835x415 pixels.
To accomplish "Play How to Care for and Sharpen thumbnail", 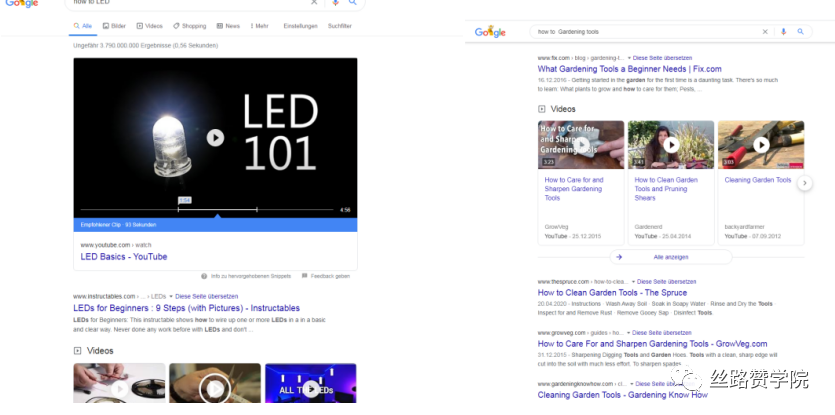I will pos(581,144).
